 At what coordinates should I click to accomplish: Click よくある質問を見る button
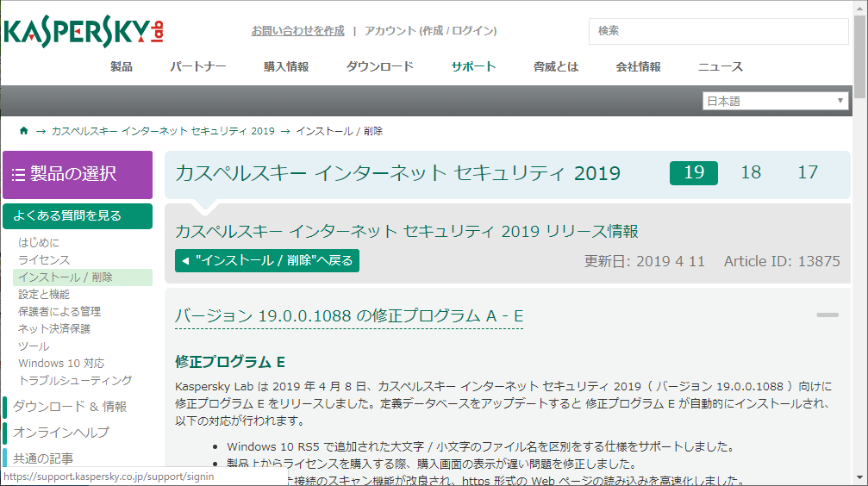click(78, 216)
